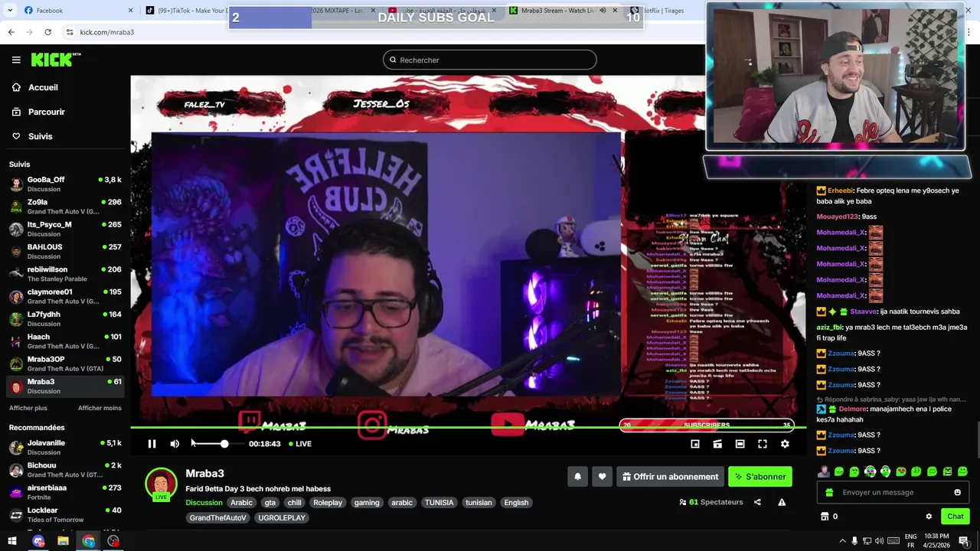Go to Parcourir in sidebar
This screenshot has height=551, width=980.
click(46, 112)
